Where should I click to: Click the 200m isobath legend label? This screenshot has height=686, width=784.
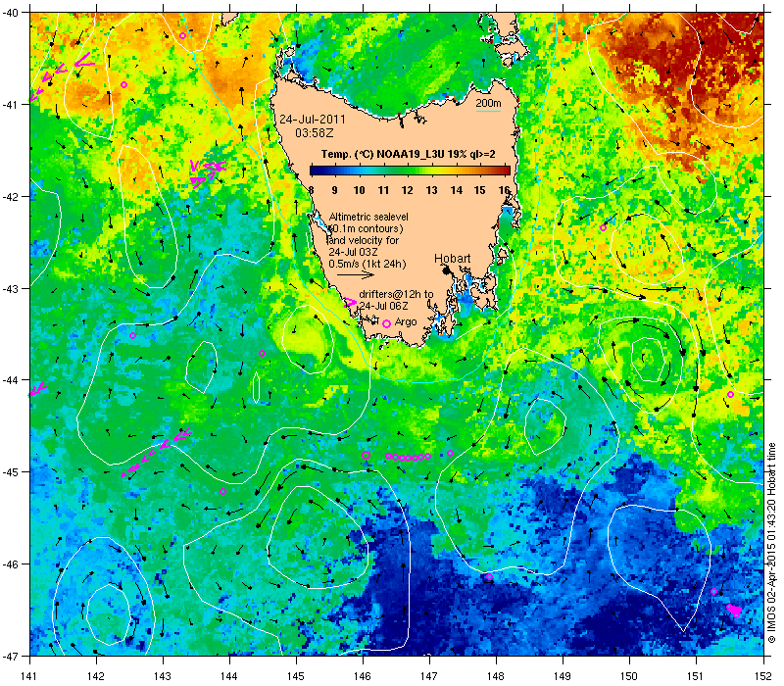pyautogui.click(x=488, y=103)
